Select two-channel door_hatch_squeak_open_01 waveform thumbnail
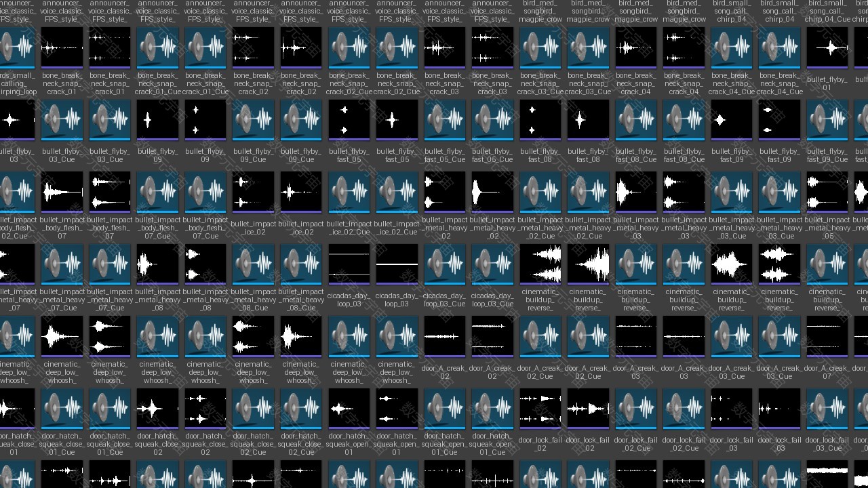Image resolution: width=868 pixels, height=488 pixels. pyautogui.click(x=397, y=409)
